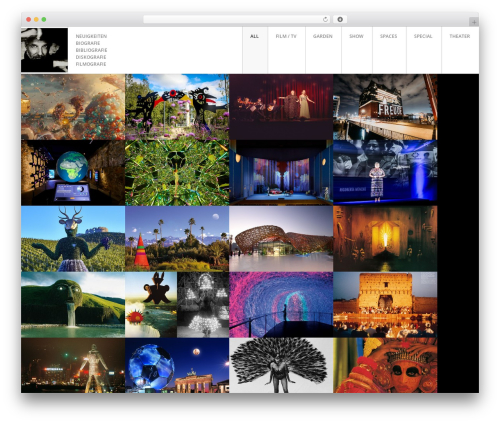The height and width of the screenshot is (423, 500).
Task: Open the glowing golden chamber thumbnail
Action: click(385, 239)
